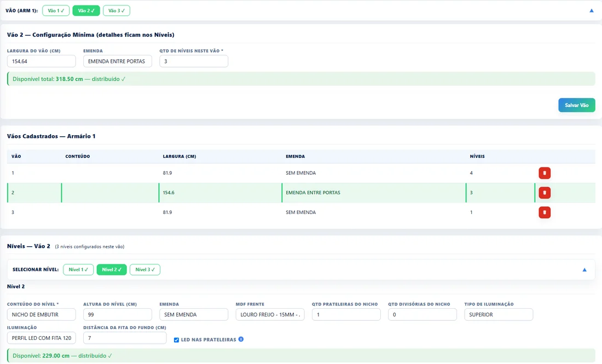Delete vão 3 row with red trash icon

[545, 212]
